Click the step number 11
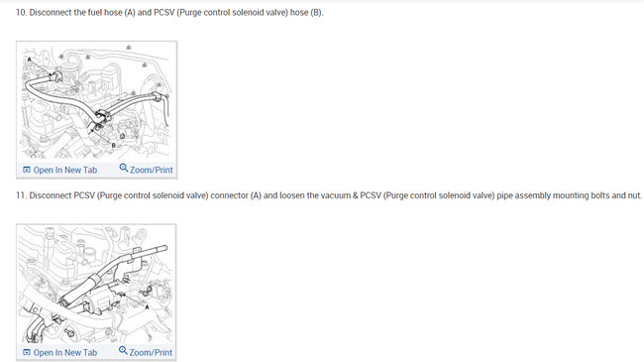The height and width of the screenshot is (362, 644). [x=21, y=195]
